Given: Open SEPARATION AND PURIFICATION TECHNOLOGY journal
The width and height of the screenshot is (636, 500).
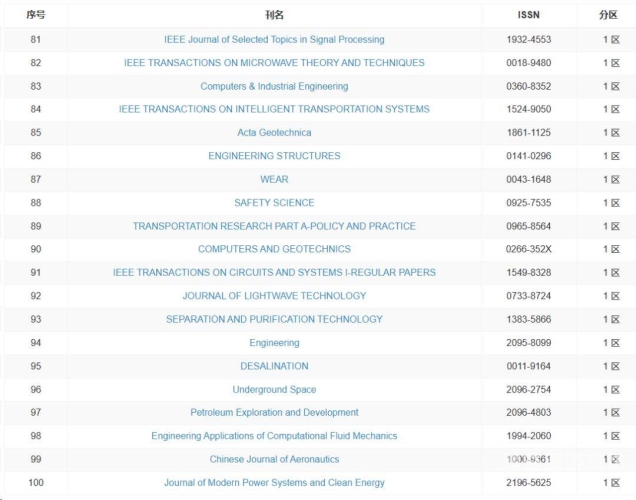Looking at the screenshot, I should 274,319.
